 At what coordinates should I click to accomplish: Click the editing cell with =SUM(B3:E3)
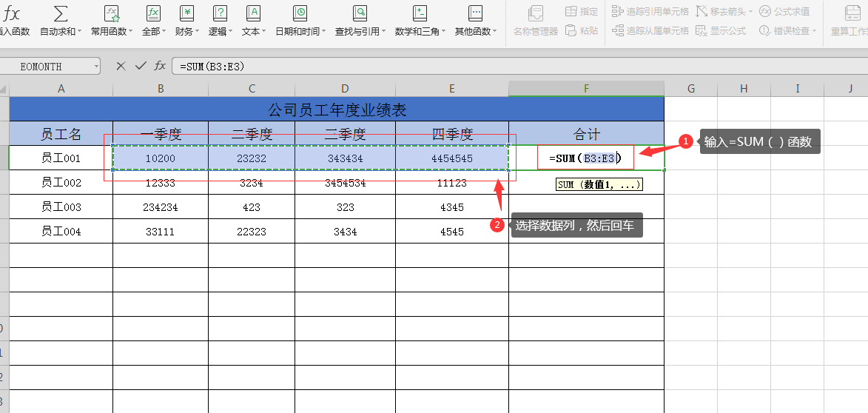(586, 158)
